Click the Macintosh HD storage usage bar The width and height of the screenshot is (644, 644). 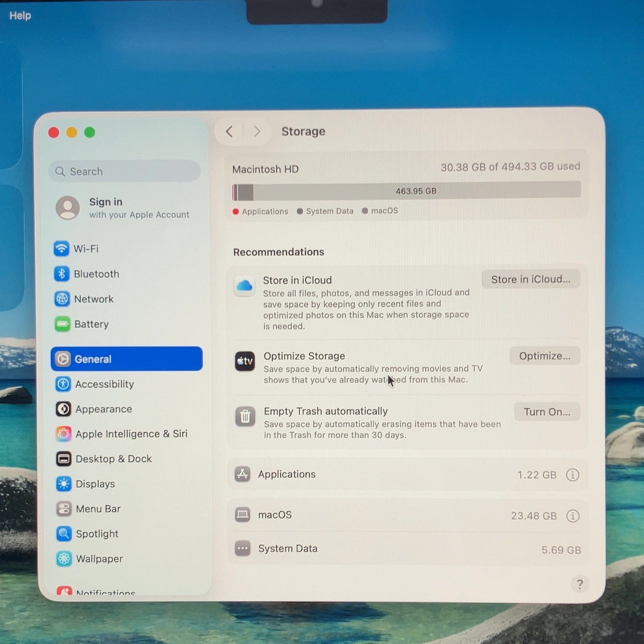[406, 191]
